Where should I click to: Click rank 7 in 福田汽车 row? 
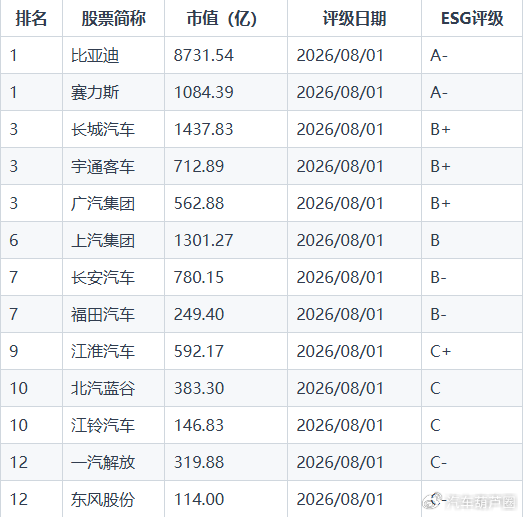(14, 315)
